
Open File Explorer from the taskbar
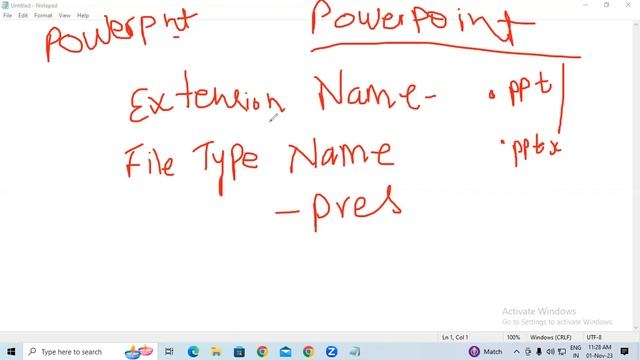[216, 351]
